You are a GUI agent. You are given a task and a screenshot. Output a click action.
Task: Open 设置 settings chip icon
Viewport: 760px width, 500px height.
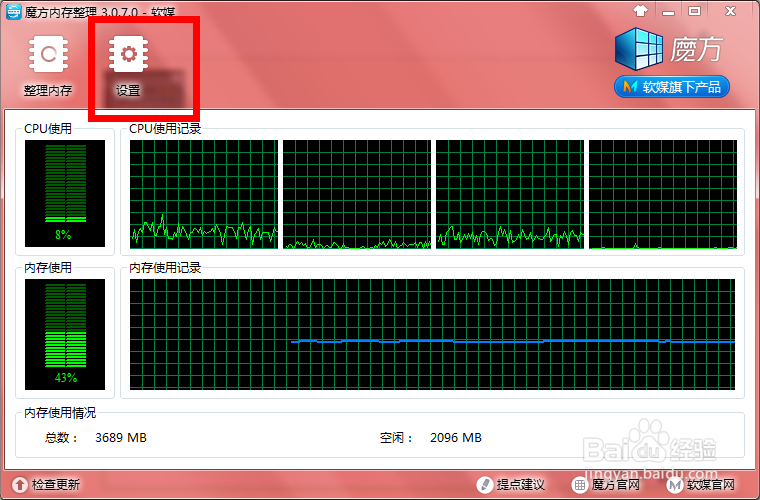point(128,53)
